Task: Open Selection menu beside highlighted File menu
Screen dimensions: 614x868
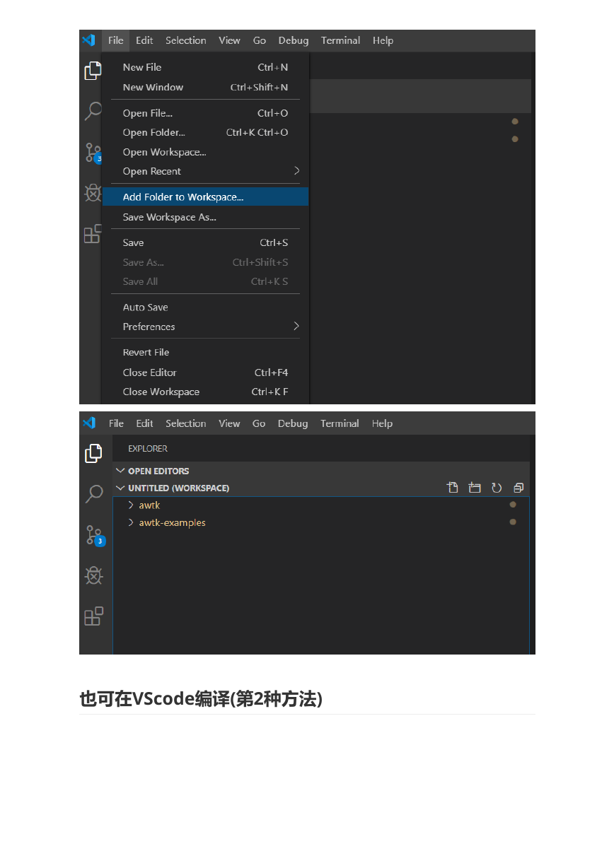Action: tap(186, 40)
